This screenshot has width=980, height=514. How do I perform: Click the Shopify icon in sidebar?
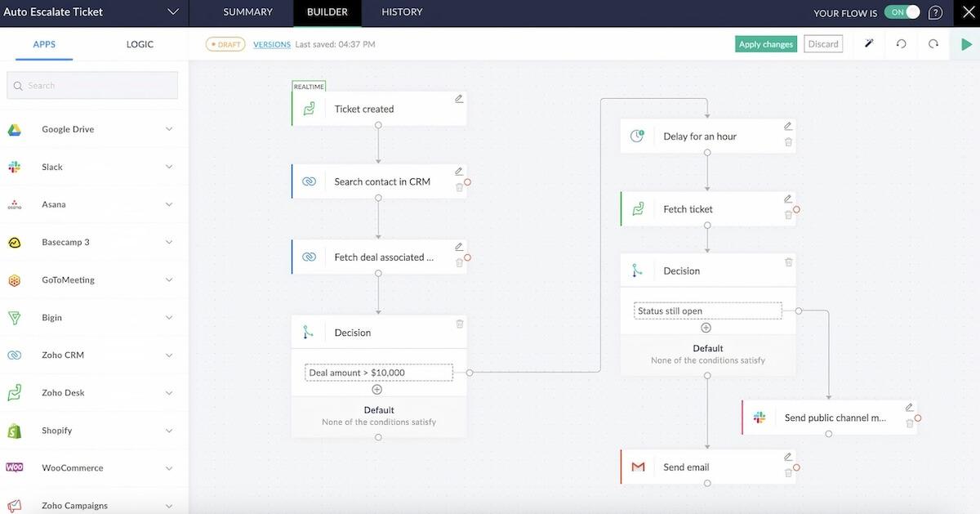click(15, 431)
